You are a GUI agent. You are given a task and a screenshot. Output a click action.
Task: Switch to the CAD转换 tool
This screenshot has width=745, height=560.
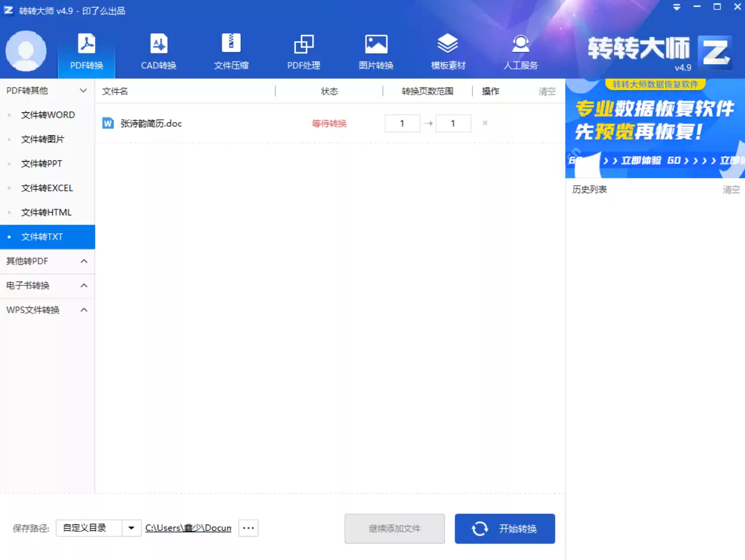pos(158,52)
